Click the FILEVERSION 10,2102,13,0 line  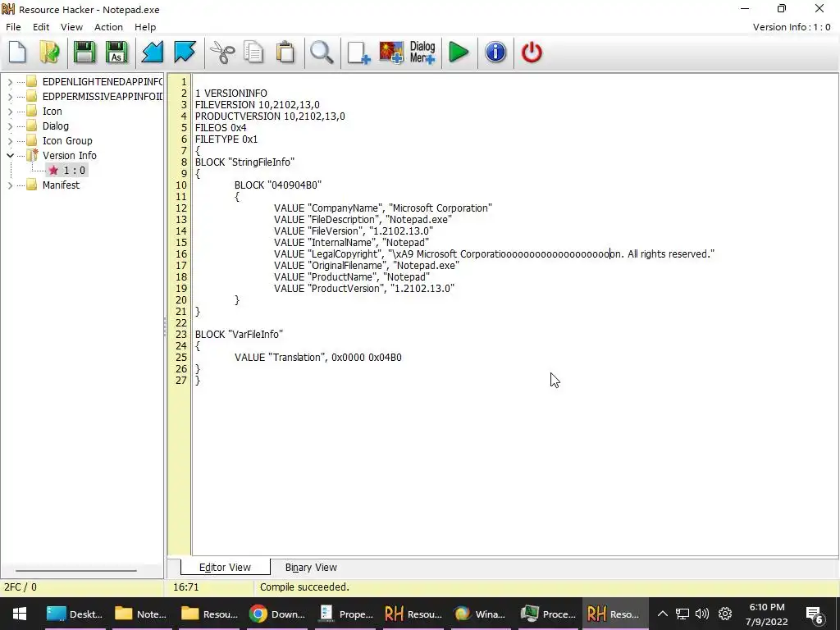coord(257,104)
